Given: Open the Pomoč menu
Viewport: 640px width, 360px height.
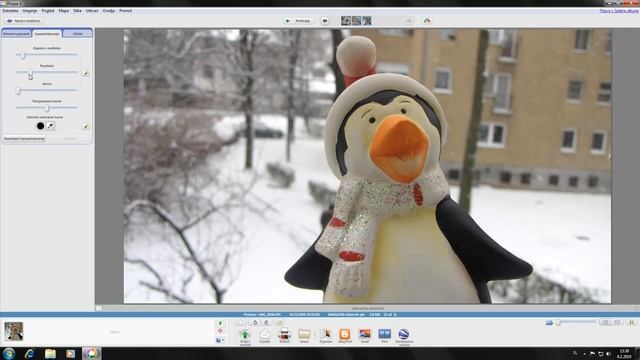Looking at the screenshot, I should coord(125,11).
